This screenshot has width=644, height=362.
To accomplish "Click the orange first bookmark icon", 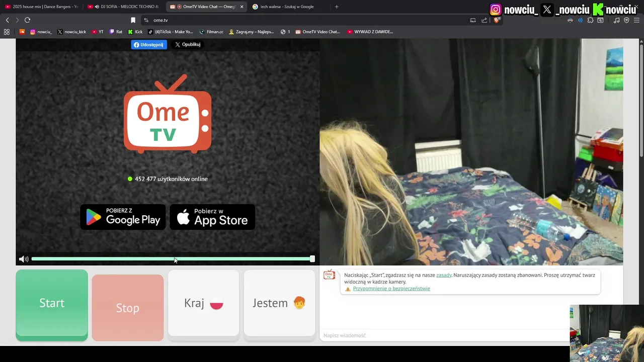I will (22, 32).
